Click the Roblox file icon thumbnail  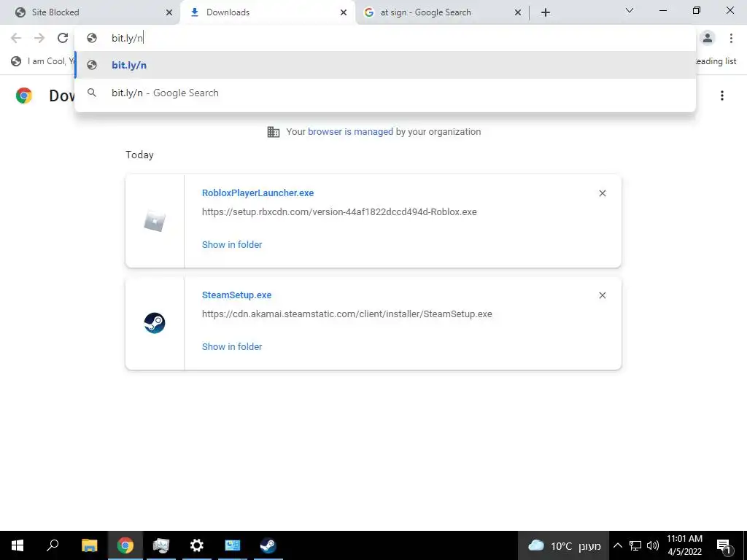coord(155,222)
